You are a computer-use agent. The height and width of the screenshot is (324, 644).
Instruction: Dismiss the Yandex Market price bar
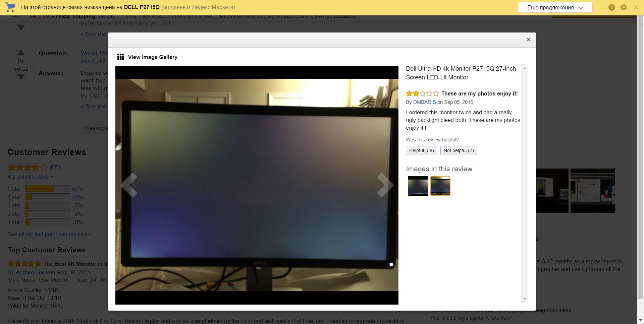click(636, 7)
